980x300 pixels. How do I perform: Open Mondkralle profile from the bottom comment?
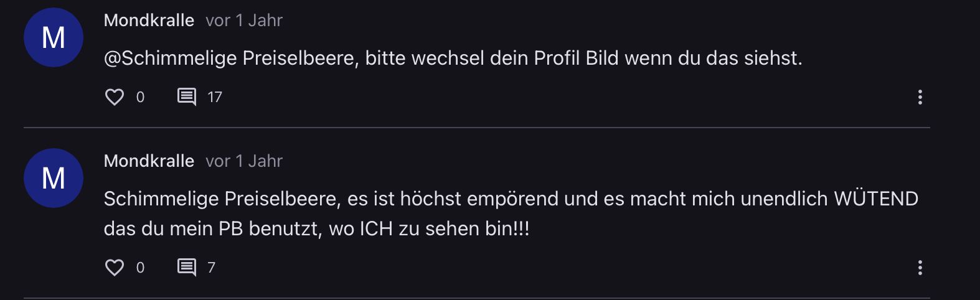(x=149, y=161)
